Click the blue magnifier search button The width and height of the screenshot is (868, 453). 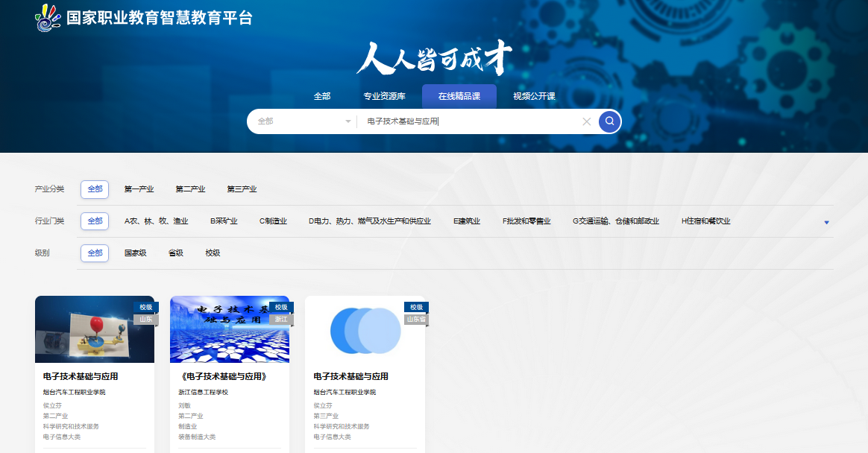coord(609,121)
